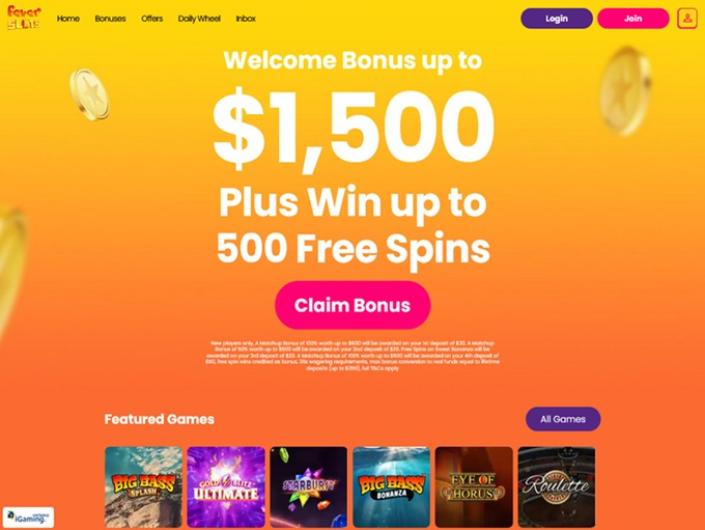This screenshot has height=530, width=705.
Task: Click the purple Login button
Action: (x=557, y=18)
